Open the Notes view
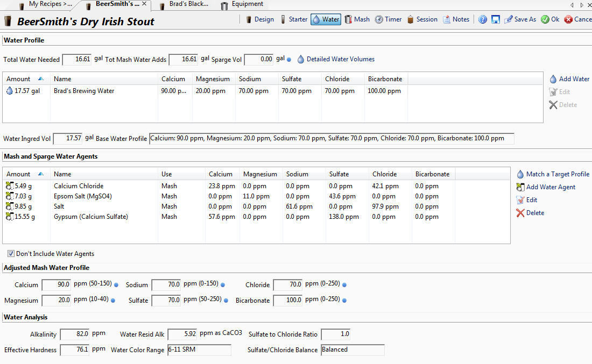Screen dimensions: 592x364 point(456,19)
